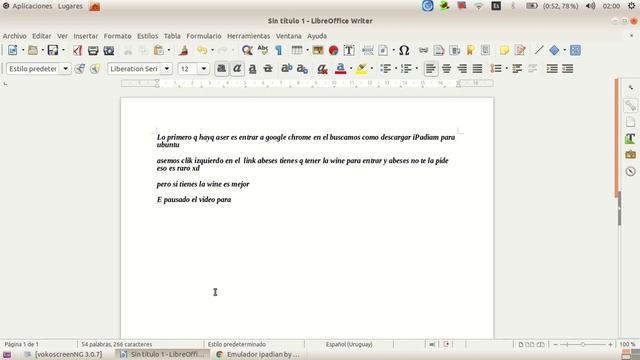Insert basic shape diamond
This screenshot has width=640, height=360.
coord(554,50)
